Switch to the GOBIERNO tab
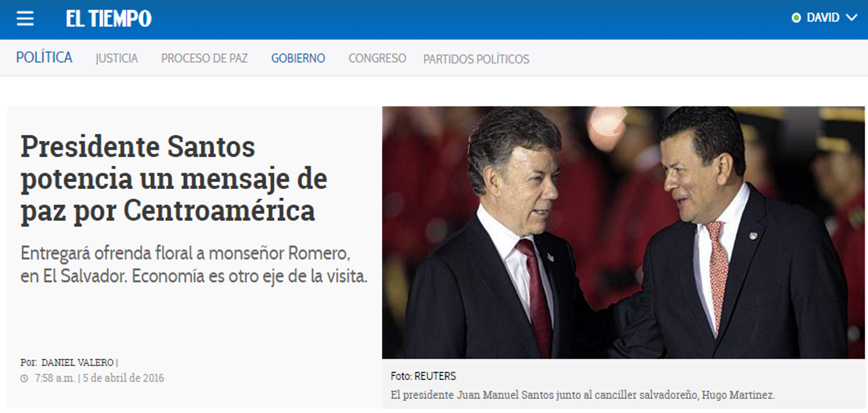This screenshot has height=413, width=868. (x=298, y=59)
